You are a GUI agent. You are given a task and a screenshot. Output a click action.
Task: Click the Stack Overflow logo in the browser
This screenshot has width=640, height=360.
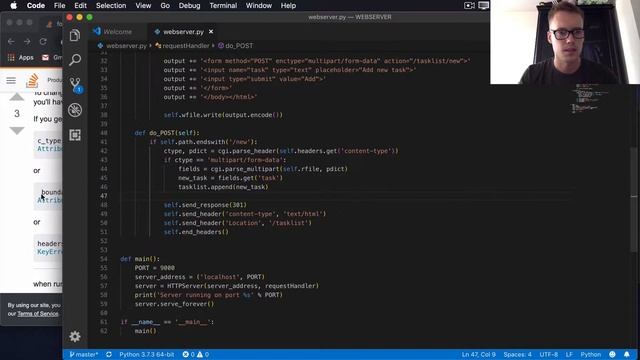click(32, 80)
